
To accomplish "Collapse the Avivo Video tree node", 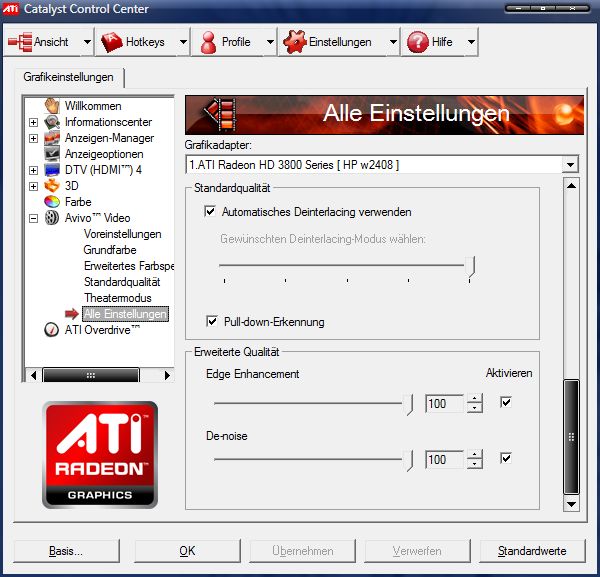I will (33, 218).
